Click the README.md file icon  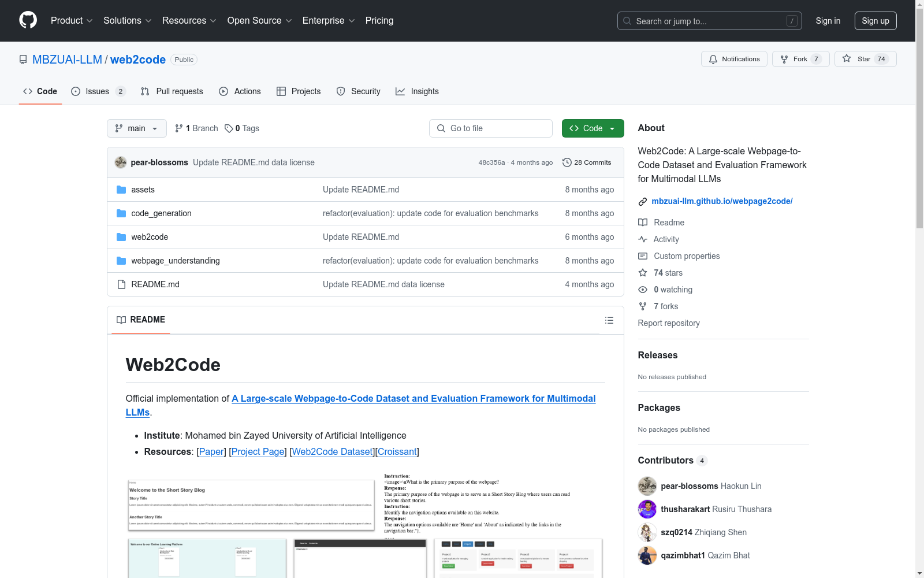coord(121,284)
